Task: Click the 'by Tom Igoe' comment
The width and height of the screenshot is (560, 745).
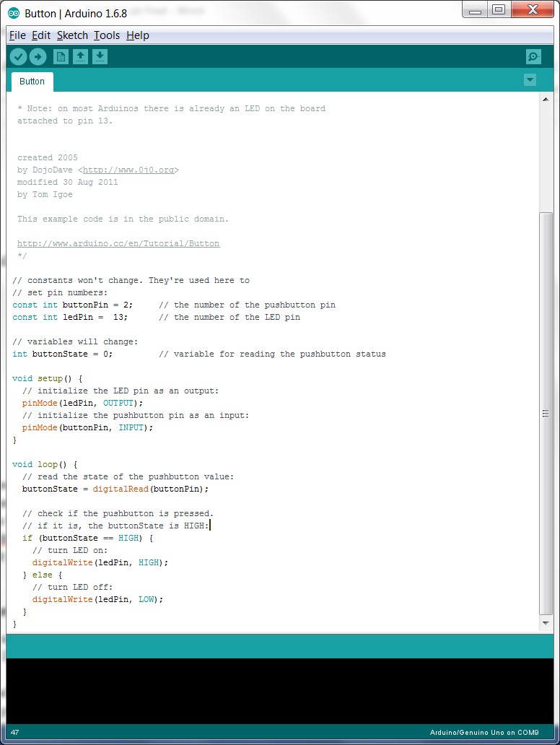Action: tap(45, 194)
